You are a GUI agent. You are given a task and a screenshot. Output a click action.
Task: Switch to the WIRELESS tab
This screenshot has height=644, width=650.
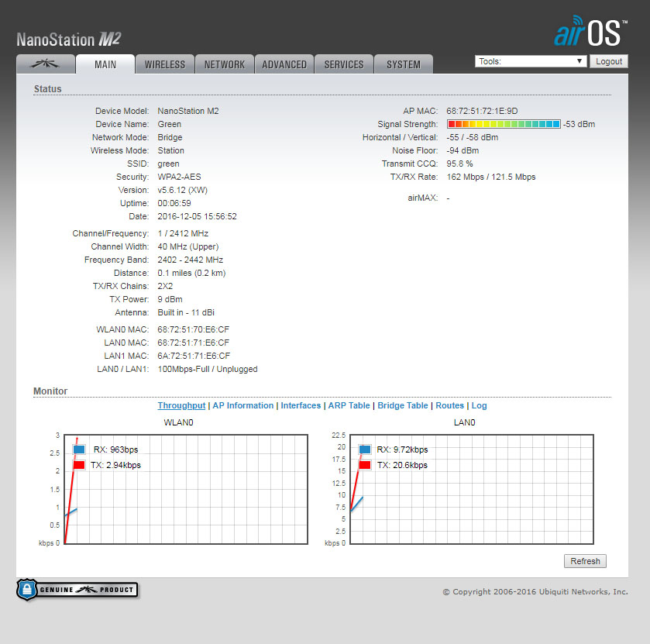[x=165, y=64]
